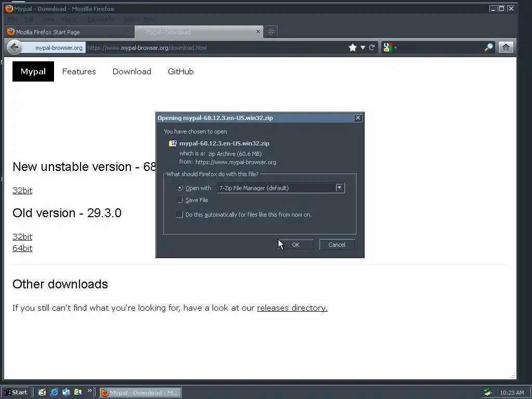The height and width of the screenshot is (399, 532).
Task: Click the OK button in the download dialog
Action: [296, 245]
